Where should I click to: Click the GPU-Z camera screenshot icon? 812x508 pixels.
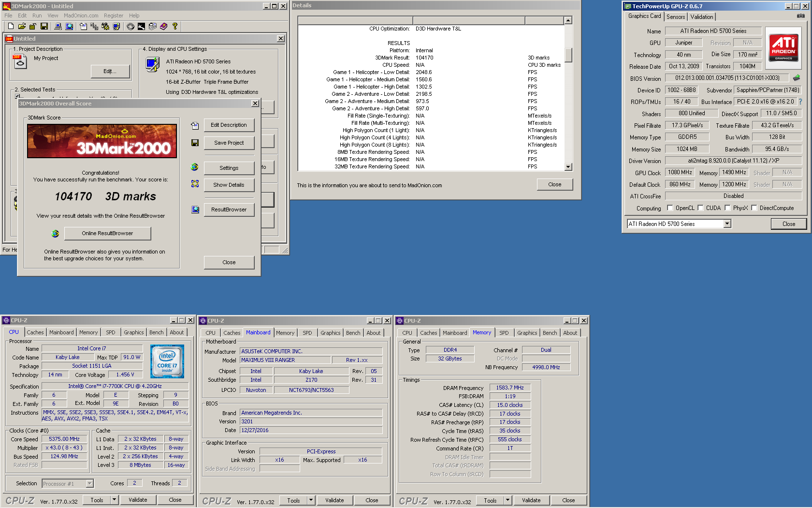[x=801, y=16]
